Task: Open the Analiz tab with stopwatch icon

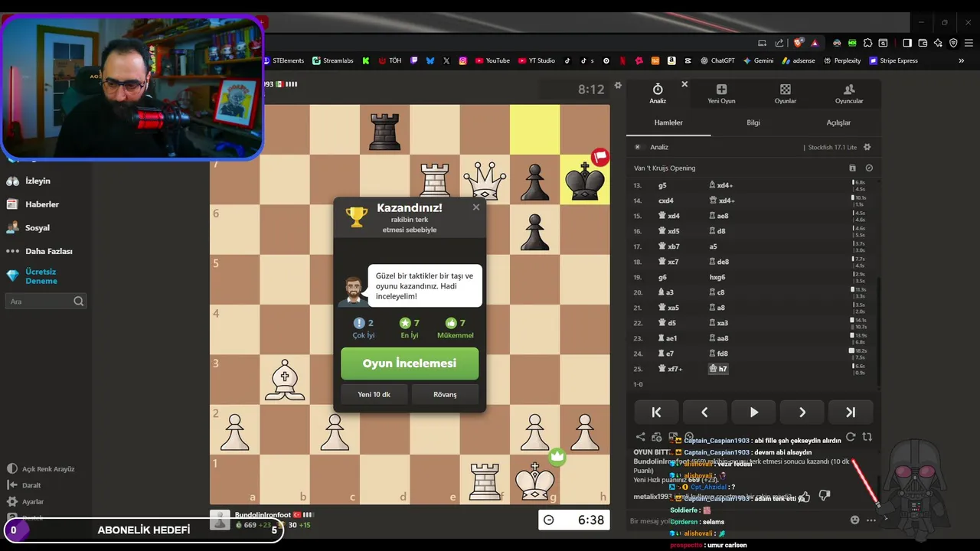Action: point(658,94)
